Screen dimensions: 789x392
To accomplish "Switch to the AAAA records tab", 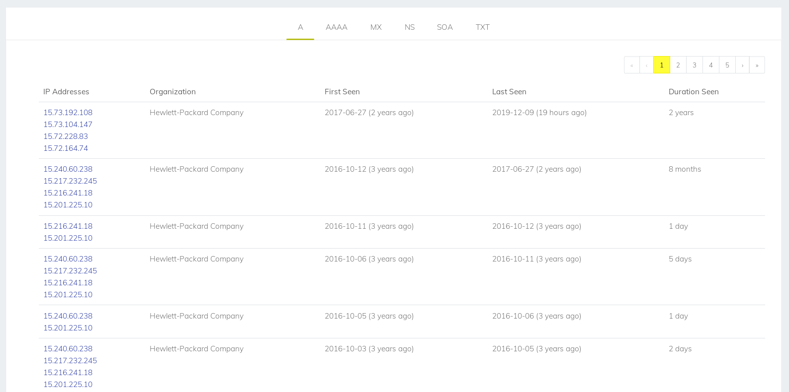I will (336, 27).
